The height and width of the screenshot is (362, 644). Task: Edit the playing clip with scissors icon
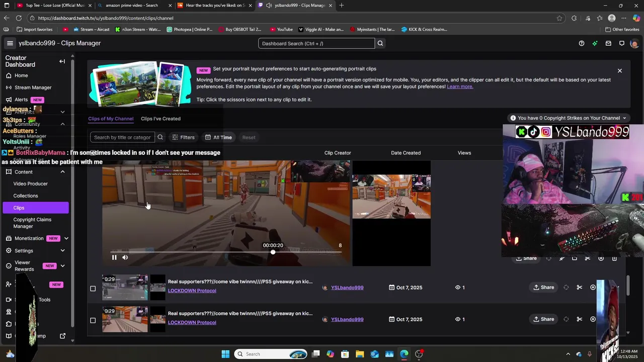tap(587, 258)
